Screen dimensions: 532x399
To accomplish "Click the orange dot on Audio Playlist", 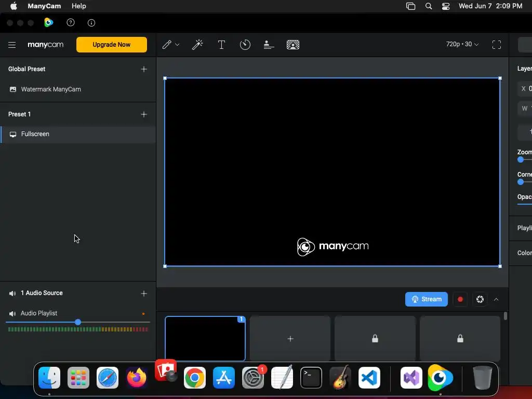I will (143, 314).
